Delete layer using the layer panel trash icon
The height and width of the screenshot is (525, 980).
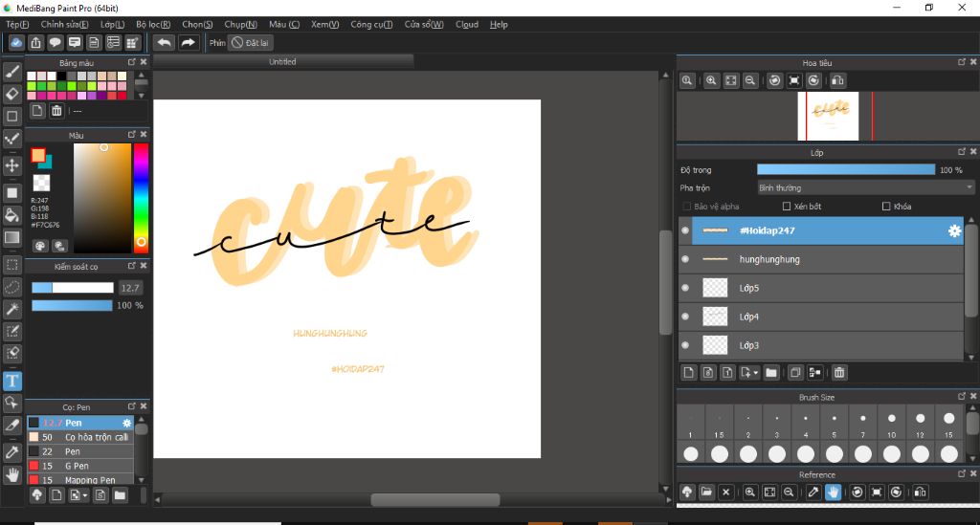pos(839,372)
